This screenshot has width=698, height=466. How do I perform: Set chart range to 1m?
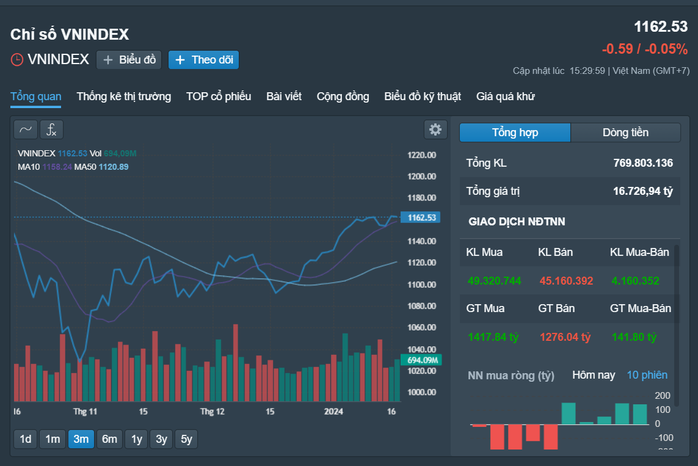53,439
